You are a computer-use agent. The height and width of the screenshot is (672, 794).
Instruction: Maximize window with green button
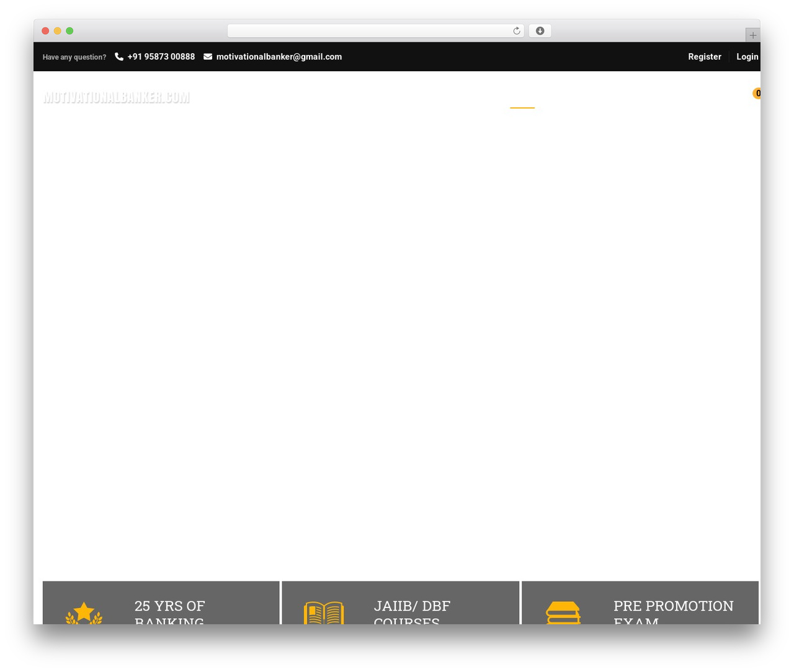[69, 31]
